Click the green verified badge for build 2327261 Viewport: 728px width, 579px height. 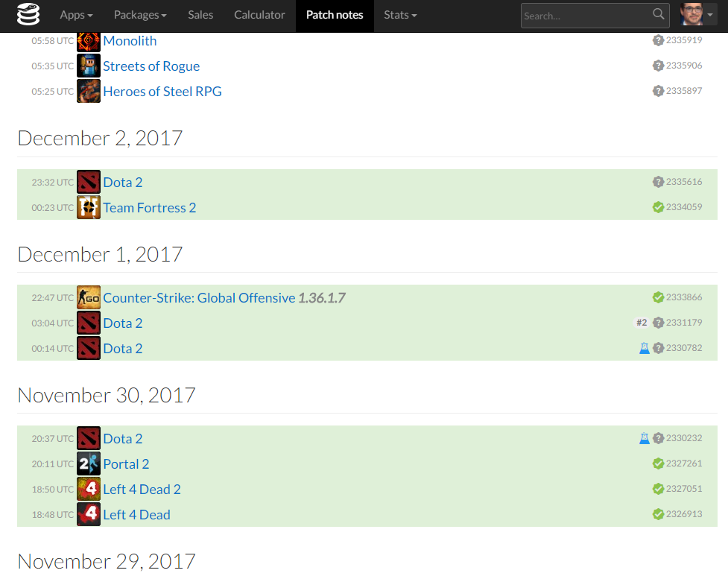click(658, 463)
